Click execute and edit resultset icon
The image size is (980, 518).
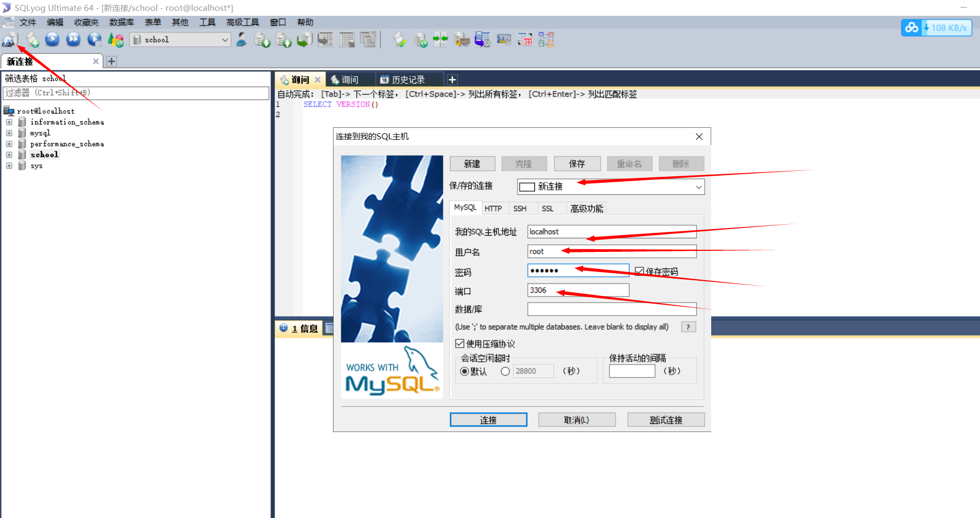(94, 40)
